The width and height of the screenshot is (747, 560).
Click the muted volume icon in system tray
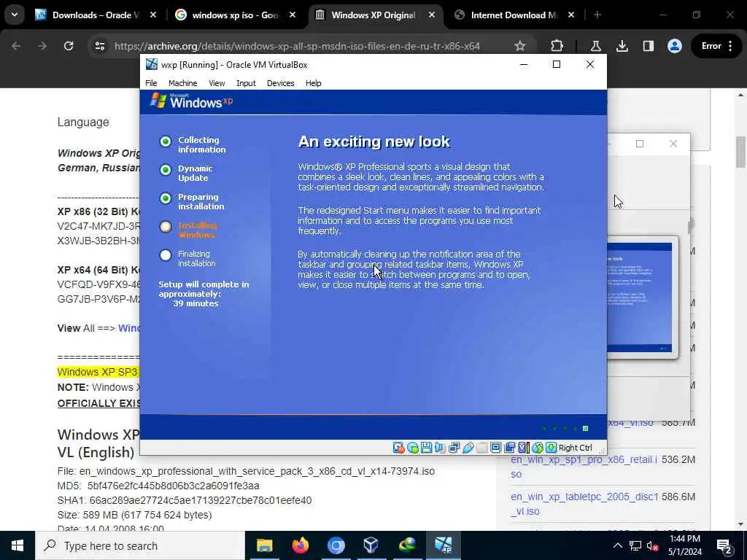point(653,545)
